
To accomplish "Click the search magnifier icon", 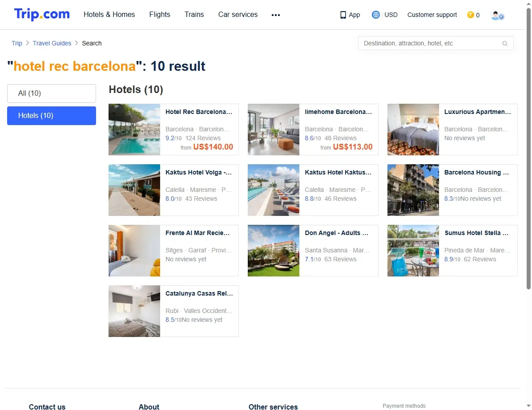I will [x=505, y=44].
